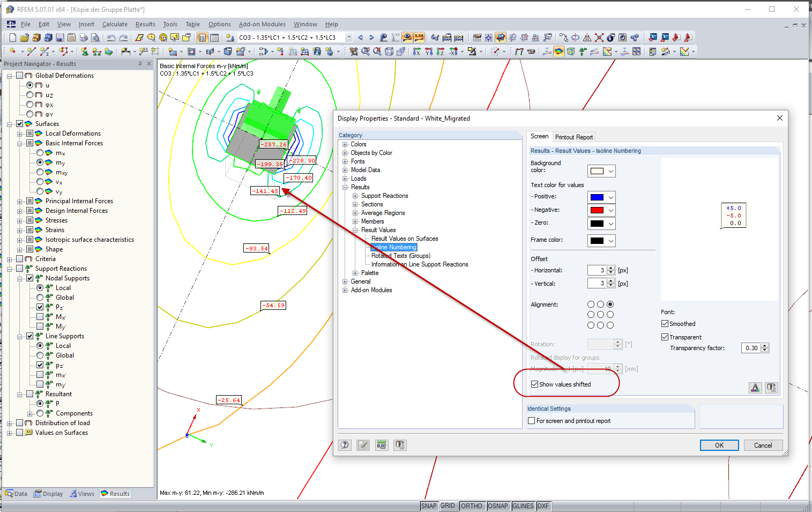Open the Calculate menu
The image size is (812, 512).
click(x=115, y=24)
